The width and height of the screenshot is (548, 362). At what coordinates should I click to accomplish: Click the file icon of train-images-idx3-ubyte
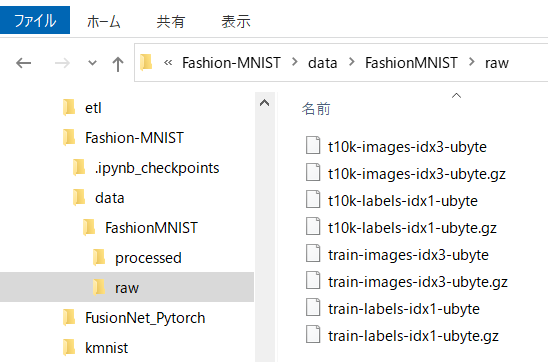[313, 253]
